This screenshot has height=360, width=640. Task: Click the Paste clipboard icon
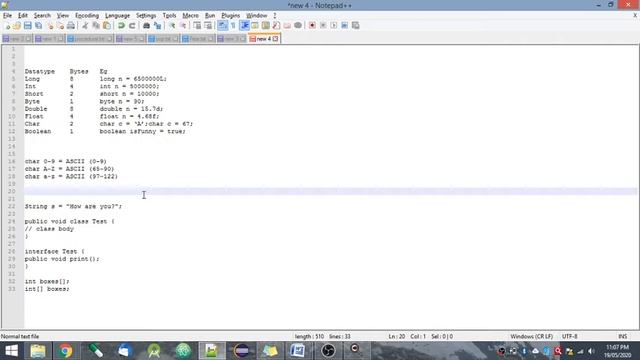(x=107, y=26)
